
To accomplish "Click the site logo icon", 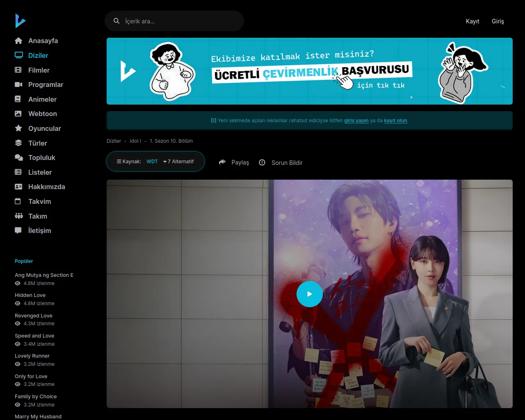I will 20,21.
